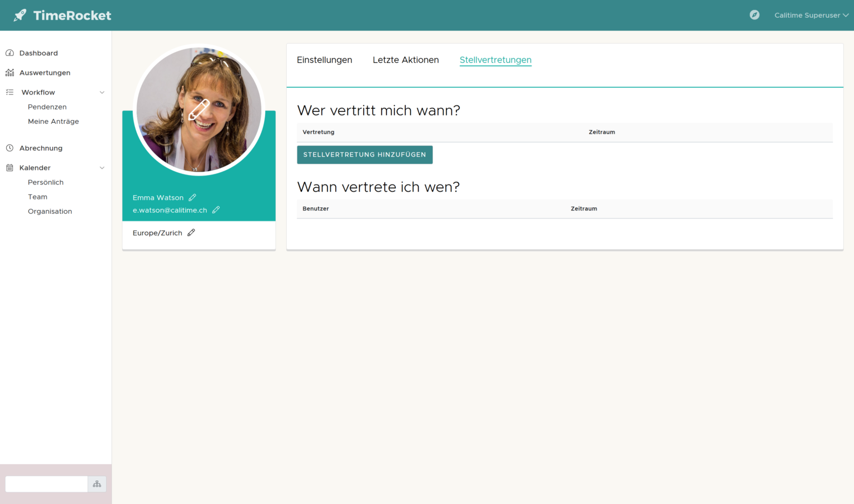Viewport: 854px width, 504px height.
Task: Click the TimeRocket rocket logo
Action: pyautogui.click(x=20, y=15)
